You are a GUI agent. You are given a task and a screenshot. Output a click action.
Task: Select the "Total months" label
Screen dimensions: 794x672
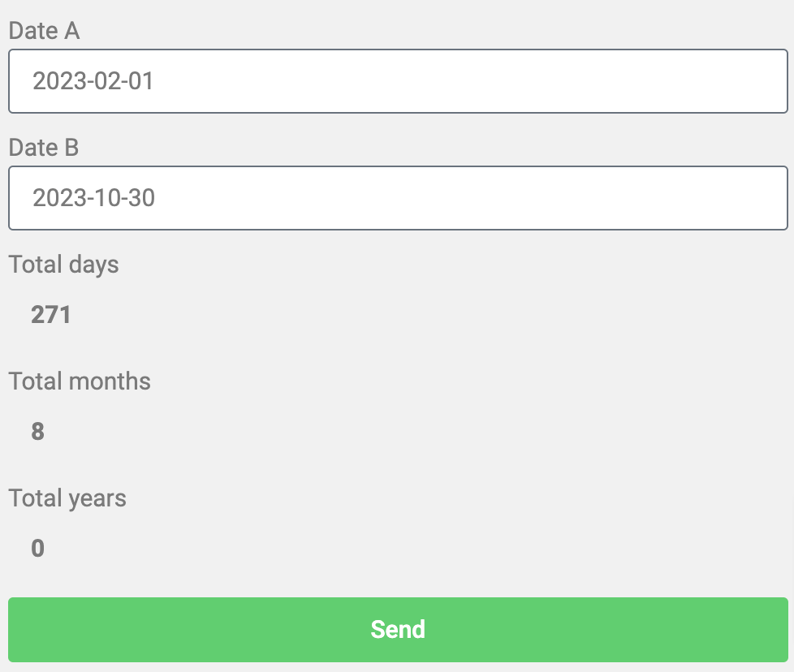click(80, 381)
